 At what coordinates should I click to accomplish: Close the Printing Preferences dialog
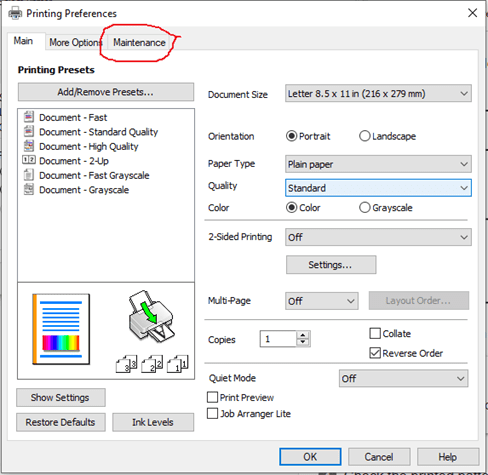(x=472, y=13)
